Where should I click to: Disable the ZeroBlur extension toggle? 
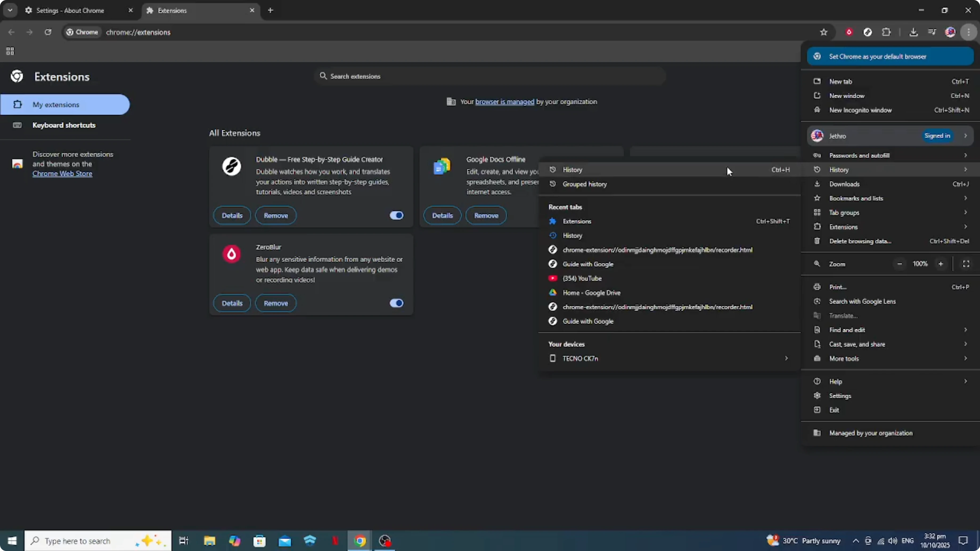click(x=396, y=303)
